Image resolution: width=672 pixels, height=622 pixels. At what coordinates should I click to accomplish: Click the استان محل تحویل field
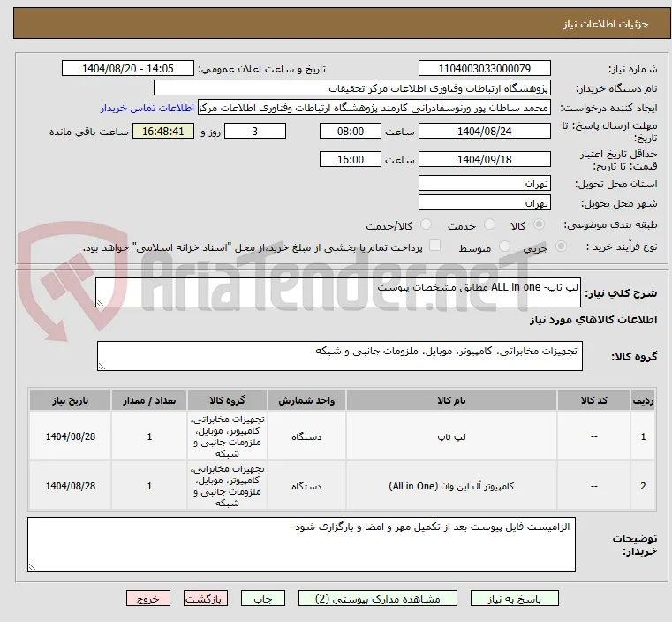pyautogui.click(x=484, y=184)
